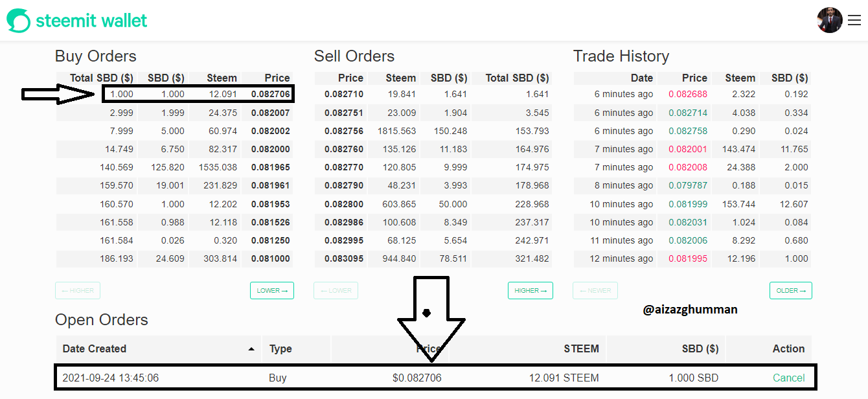The width and height of the screenshot is (868, 399).
Task: Select sell order priced 0.083095
Action: [433, 258]
